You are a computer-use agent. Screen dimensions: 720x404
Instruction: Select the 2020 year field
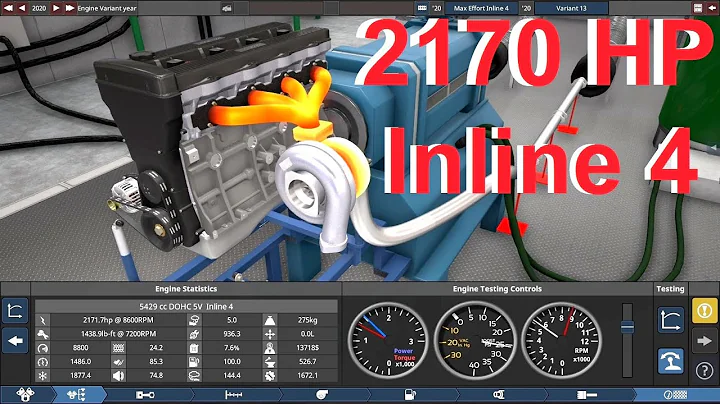39,8
